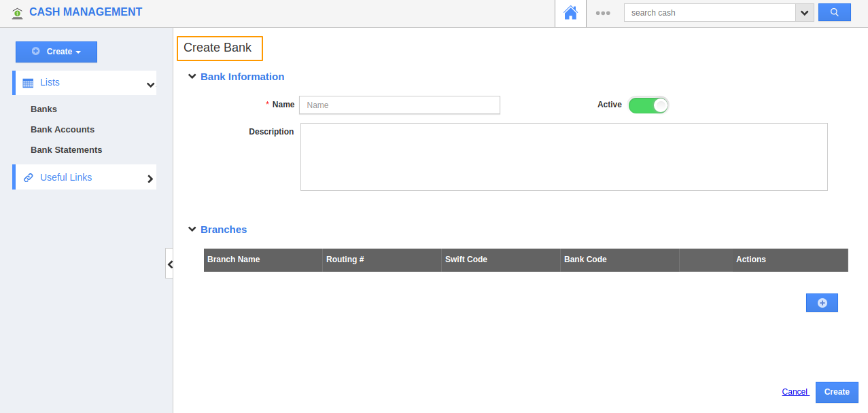Screen dimensions: 868x413
Task: Open the Create dropdown in sidebar
Action: coord(56,52)
